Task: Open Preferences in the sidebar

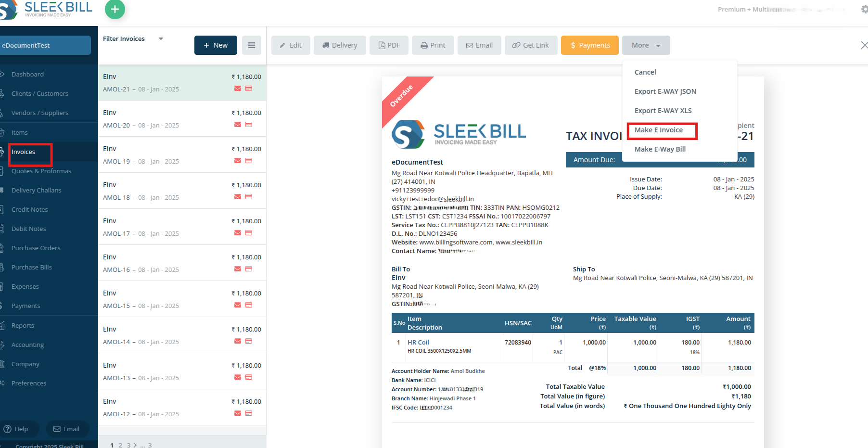Action: coord(29,383)
